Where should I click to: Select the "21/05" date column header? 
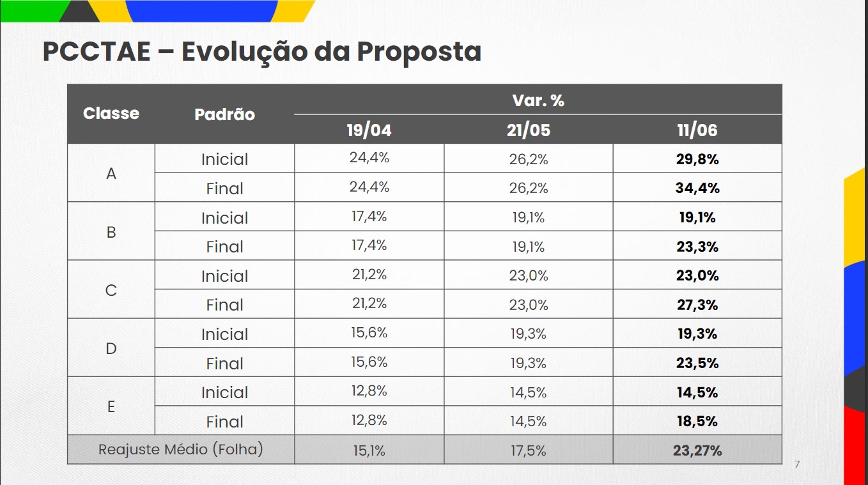528,130
